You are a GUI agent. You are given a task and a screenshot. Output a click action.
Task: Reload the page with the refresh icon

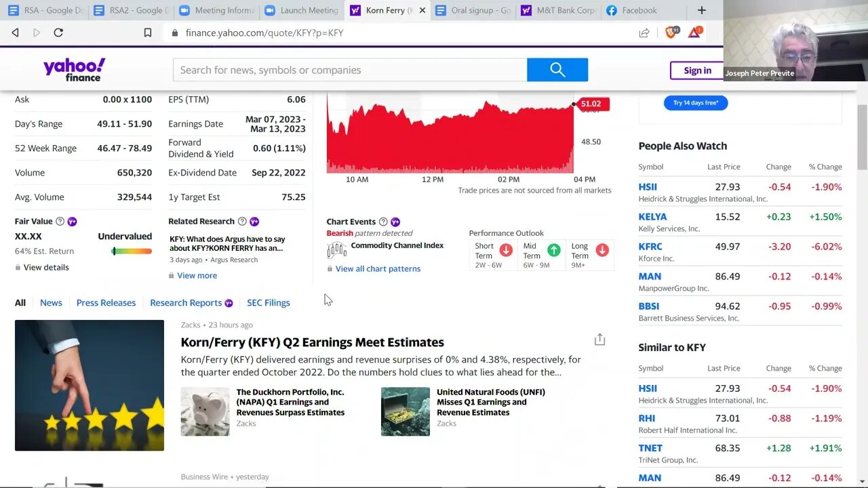[x=58, y=33]
